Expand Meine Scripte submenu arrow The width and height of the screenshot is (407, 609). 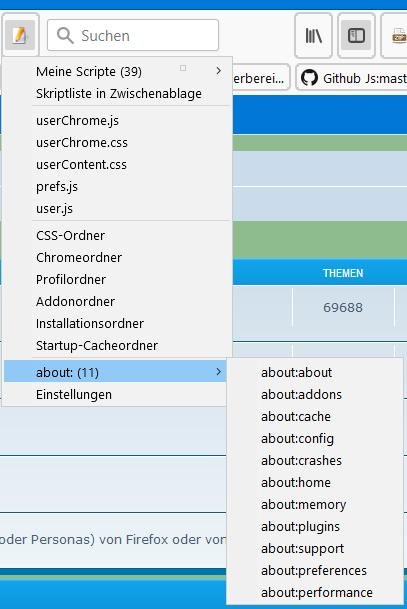pyautogui.click(x=219, y=71)
